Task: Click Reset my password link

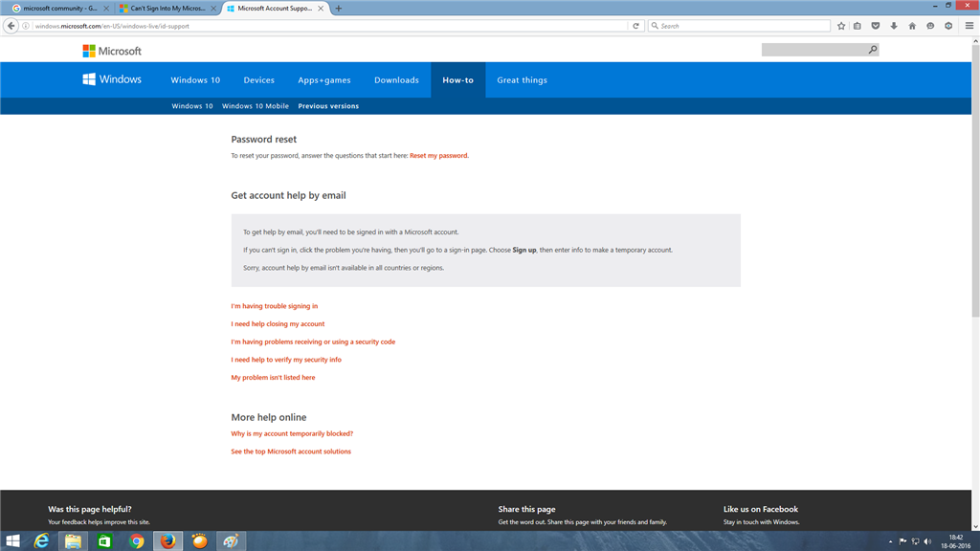Action: [438, 156]
